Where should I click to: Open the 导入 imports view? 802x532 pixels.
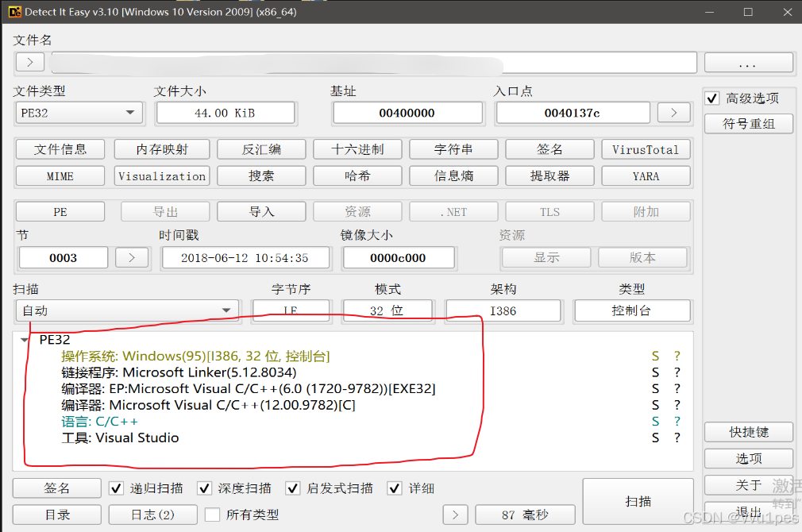pyautogui.click(x=261, y=212)
